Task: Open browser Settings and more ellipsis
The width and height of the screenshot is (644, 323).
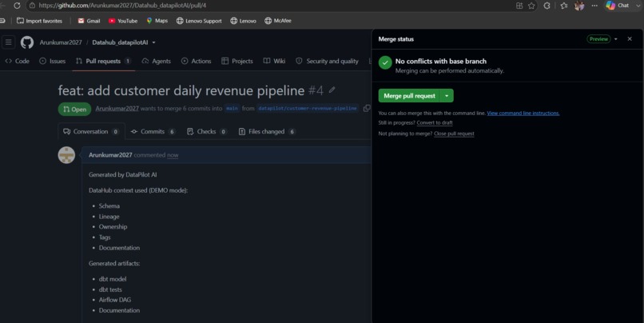Action: tap(594, 6)
